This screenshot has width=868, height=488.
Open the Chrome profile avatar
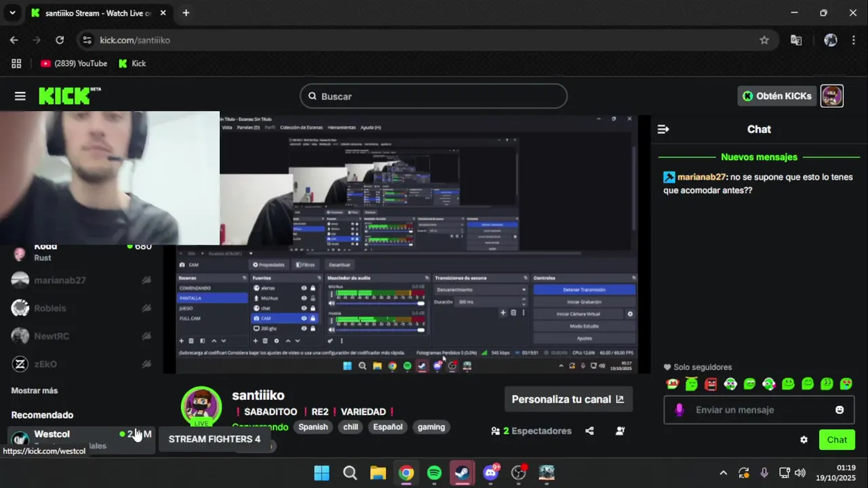coord(830,40)
